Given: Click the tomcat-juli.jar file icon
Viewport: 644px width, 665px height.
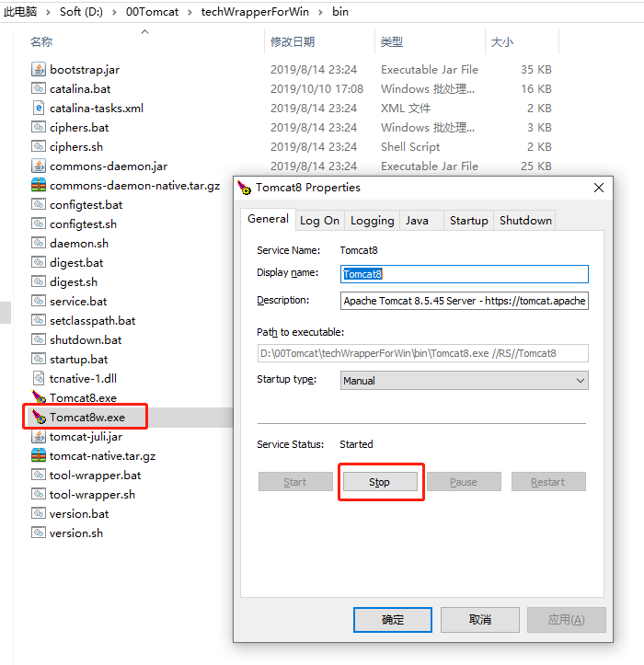Looking at the screenshot, I should point(39,436).
